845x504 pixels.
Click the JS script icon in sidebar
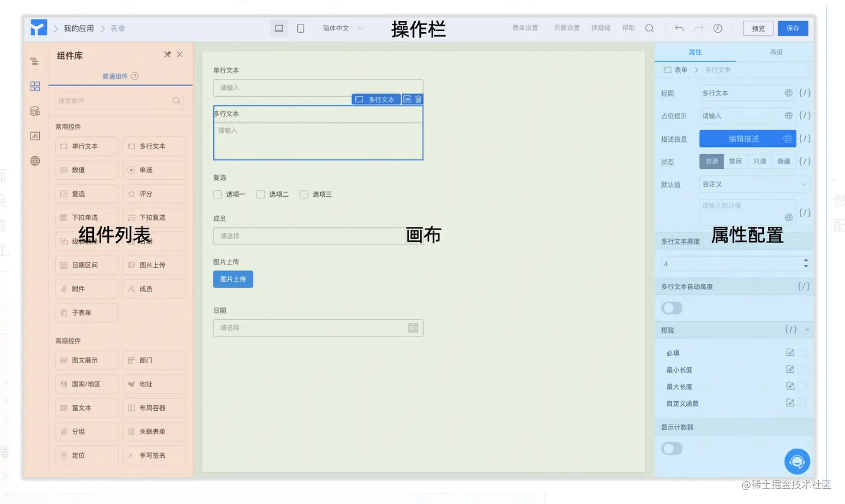[x=35, y=136]
